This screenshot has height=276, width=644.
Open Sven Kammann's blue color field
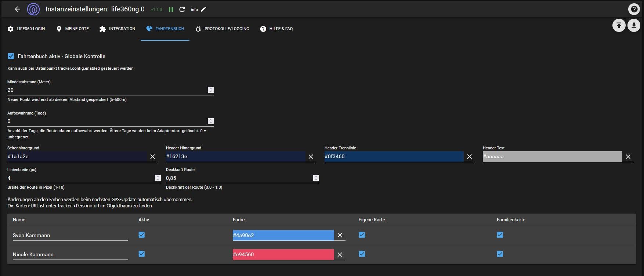pyautogui.click(x=283, y=235)
